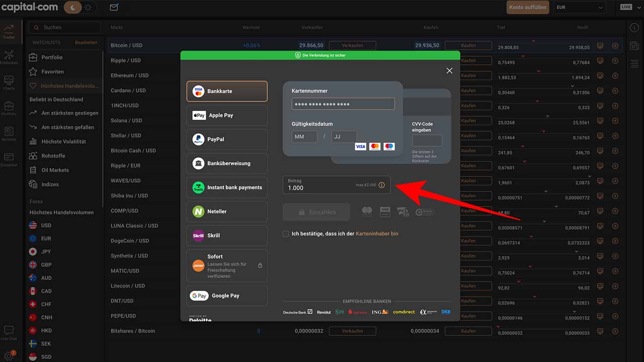Click the add plus icon for Bitcoin / USD
644x362 pixels.
615,45
